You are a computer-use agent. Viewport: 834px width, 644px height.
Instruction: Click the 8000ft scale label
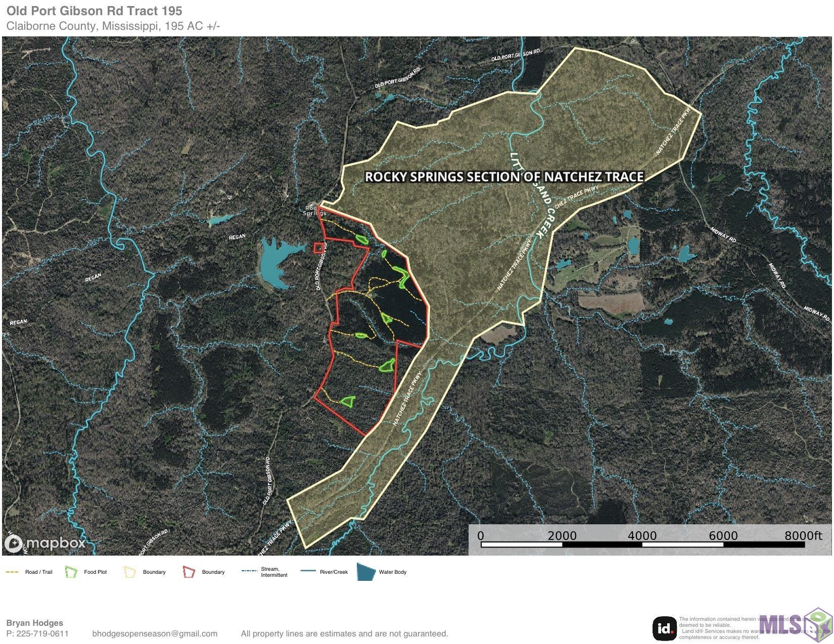pyautogui.click(x=803, y=535)
